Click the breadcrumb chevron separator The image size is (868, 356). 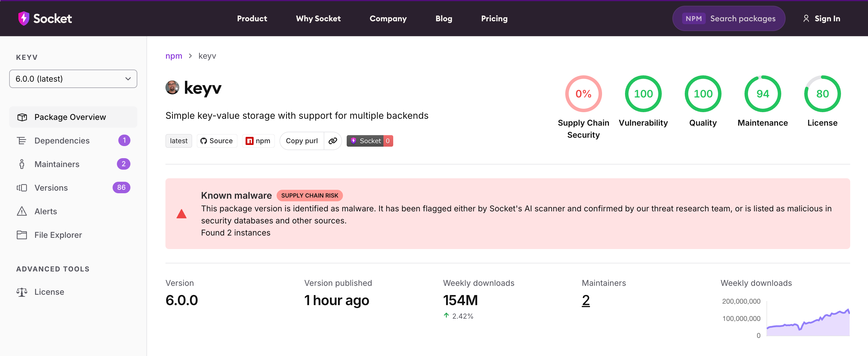(x=190, y=56)
